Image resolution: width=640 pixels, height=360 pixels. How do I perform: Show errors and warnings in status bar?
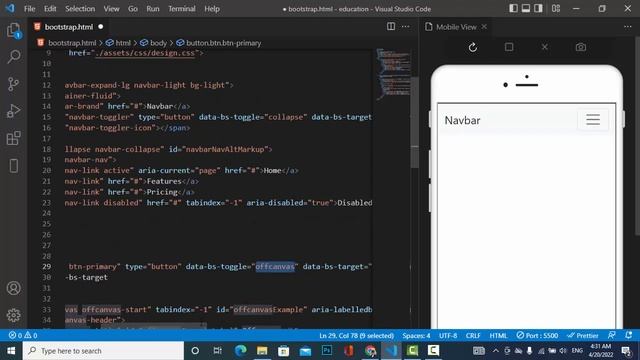23,335
